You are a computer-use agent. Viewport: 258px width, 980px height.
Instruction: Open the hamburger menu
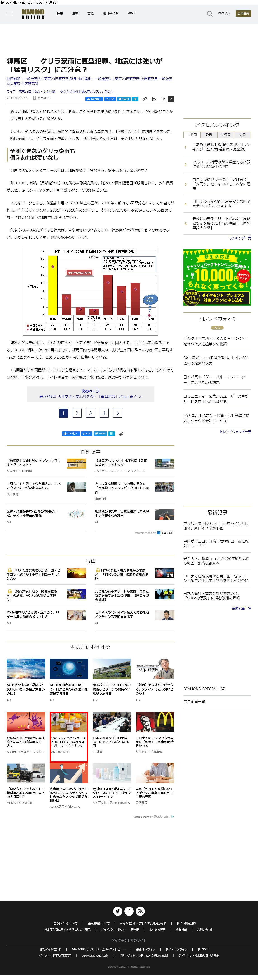coord(10,14)
